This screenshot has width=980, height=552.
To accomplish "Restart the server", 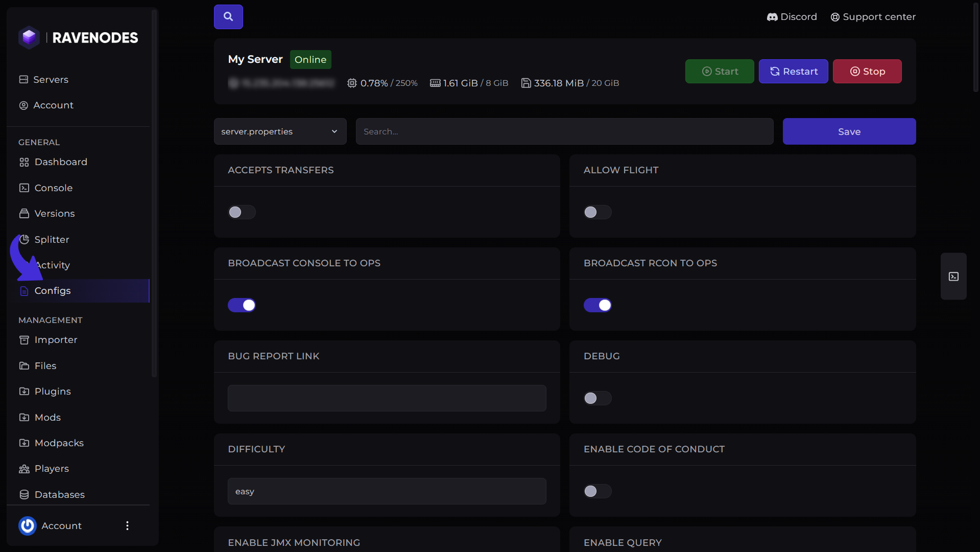I will point(793,72).
